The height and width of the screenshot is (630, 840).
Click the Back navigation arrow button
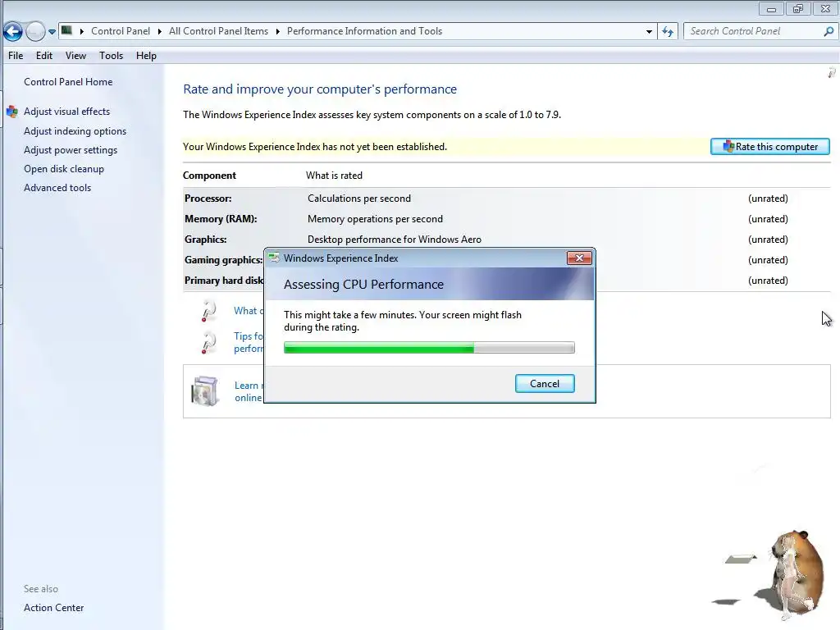pyautogui.click(x=13, y=32)
